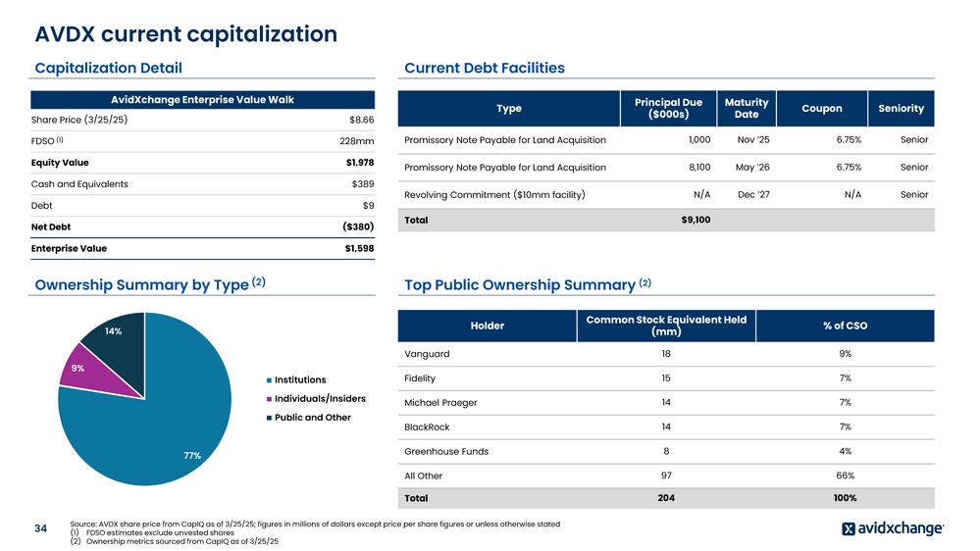Image resolution: width=980 pixels, height=551 pixels.
Task: Click the Common Stock Equivalent Held header
Action: pyautogui.click(x=666, y=326)
